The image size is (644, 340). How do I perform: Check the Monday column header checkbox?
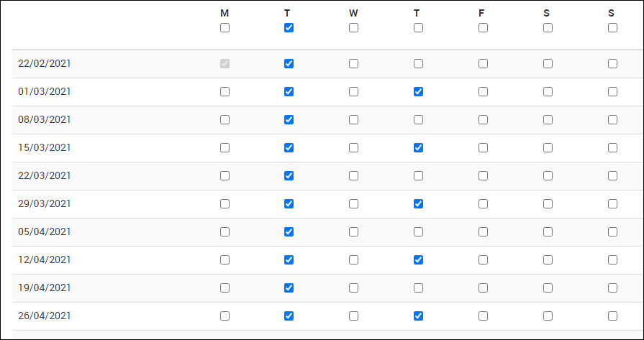[225, 28]
